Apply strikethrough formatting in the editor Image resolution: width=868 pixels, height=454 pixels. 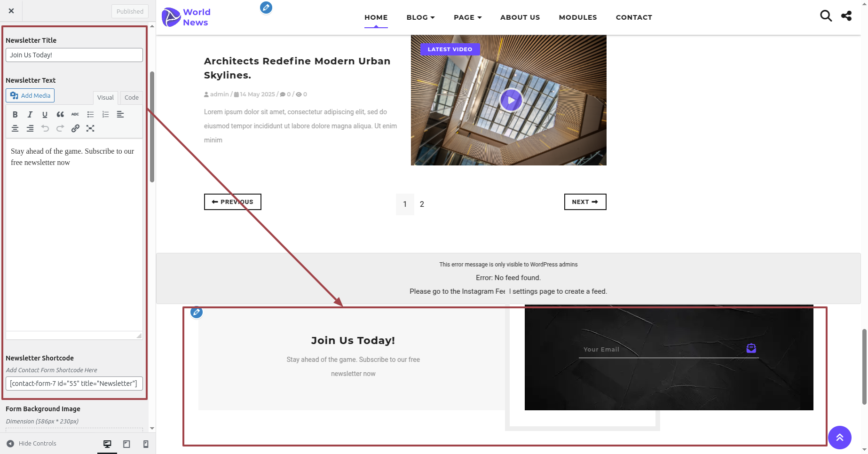[x=75, y=114]
